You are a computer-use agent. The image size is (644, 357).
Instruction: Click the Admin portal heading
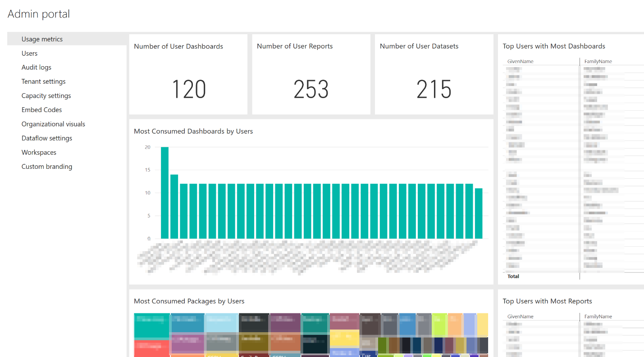pyautogui.click(x=38, y=14)
